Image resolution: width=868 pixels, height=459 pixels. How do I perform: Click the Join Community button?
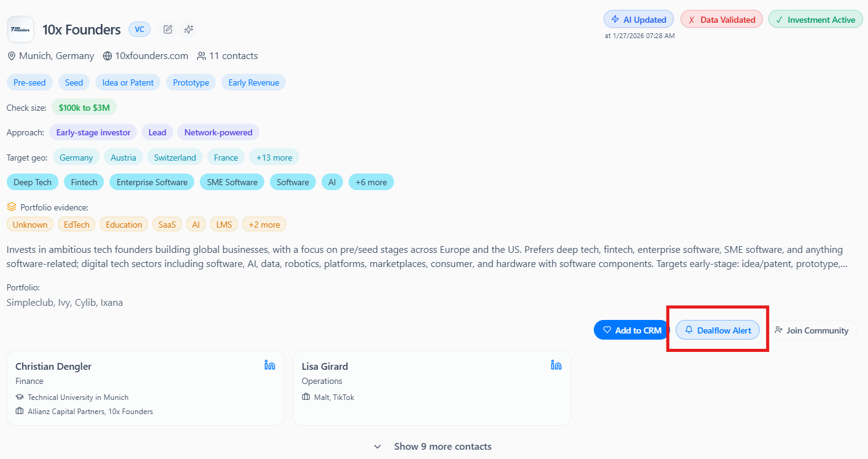pyautogui.click(x=811, y=330)
